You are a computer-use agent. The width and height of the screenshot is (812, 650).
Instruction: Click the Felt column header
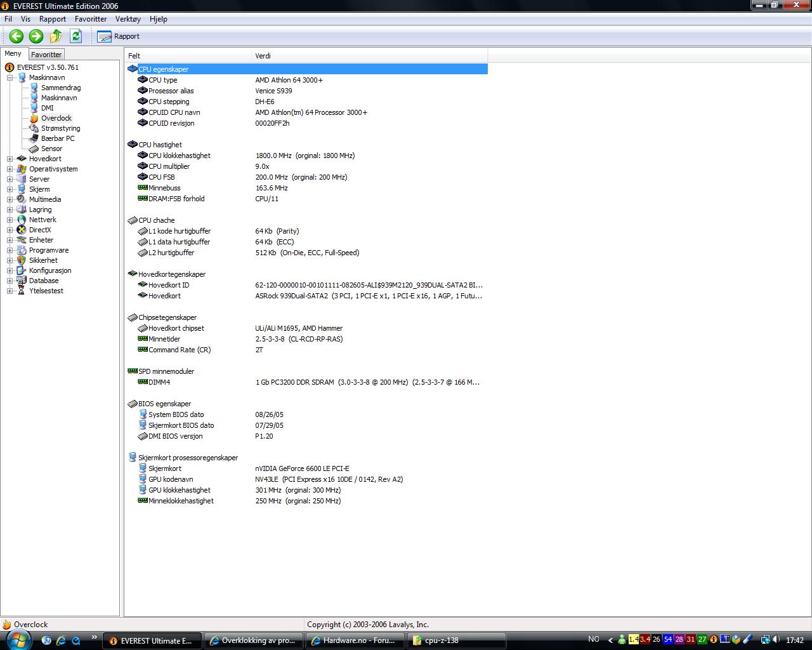pyautogui.click(x=188, y=56)
